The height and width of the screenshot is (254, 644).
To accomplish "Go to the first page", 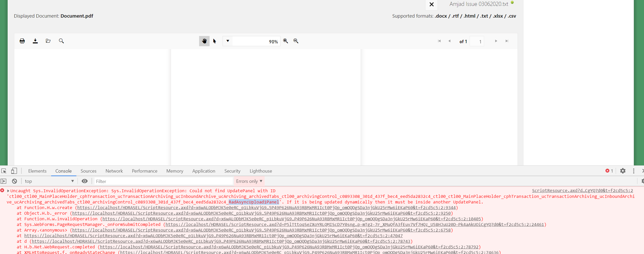I will click(x=439, y=41).
